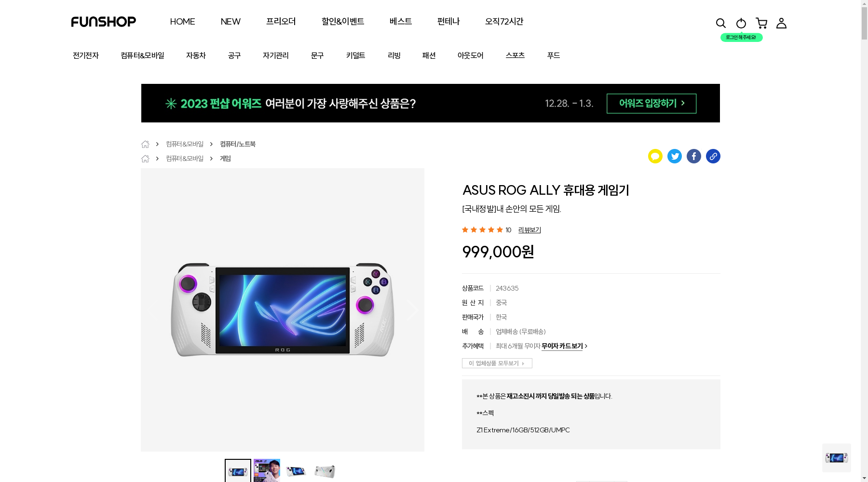
Task: Select the 컴퓨터&모바일 category
Action: point(142,55)
